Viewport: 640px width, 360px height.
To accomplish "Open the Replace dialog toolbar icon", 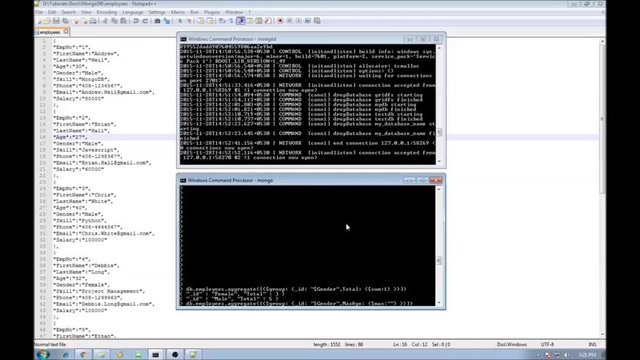I will point(167,21).
